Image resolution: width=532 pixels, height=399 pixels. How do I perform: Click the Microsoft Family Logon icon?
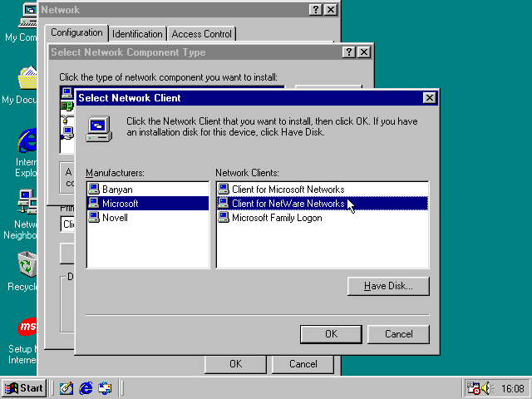click(224, 217)
